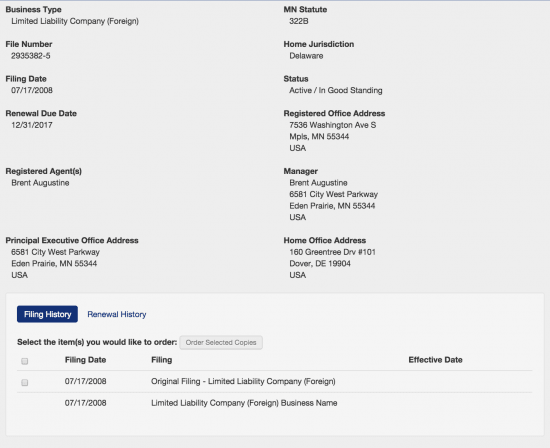Click the Principal Executive Office Address heading
The width and height of the screenshot is (550, 448).
click(x=72, y=240)
